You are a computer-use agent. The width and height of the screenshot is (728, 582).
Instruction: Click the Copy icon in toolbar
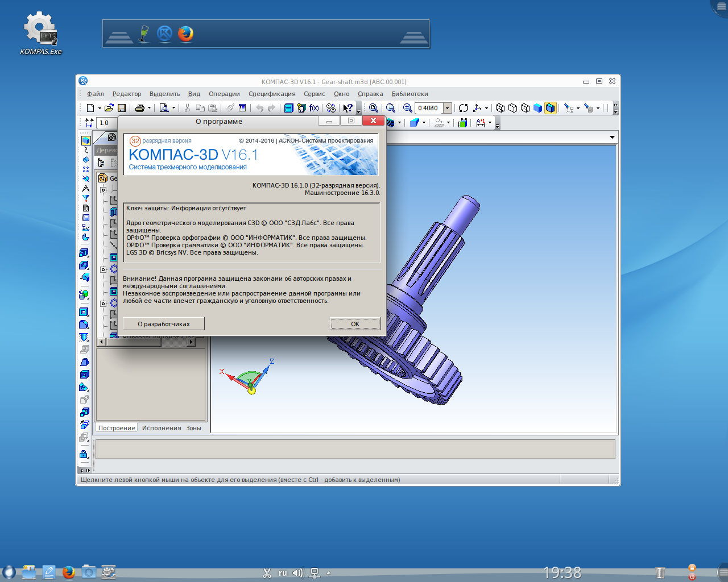[200, 108]
